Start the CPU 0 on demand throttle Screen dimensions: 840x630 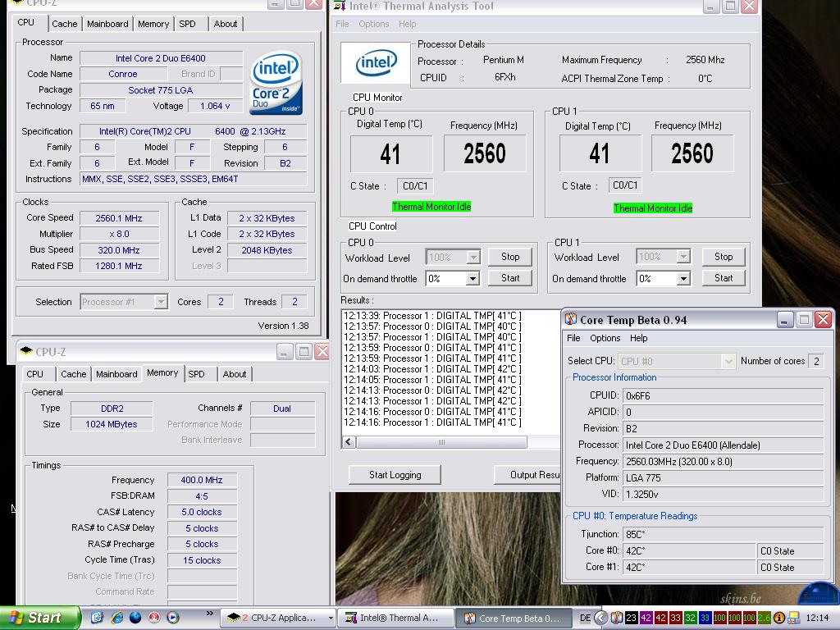510,278
